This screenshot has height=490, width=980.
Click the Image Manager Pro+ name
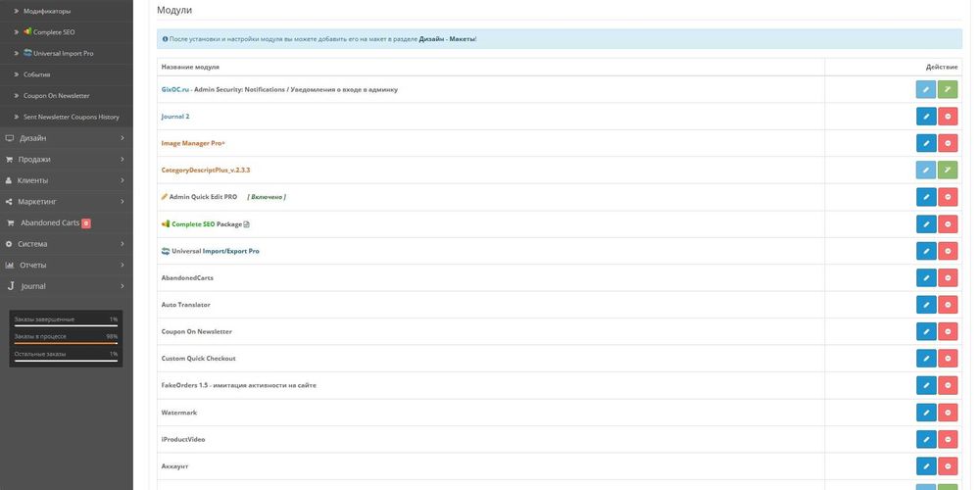(x=193, y=143)
